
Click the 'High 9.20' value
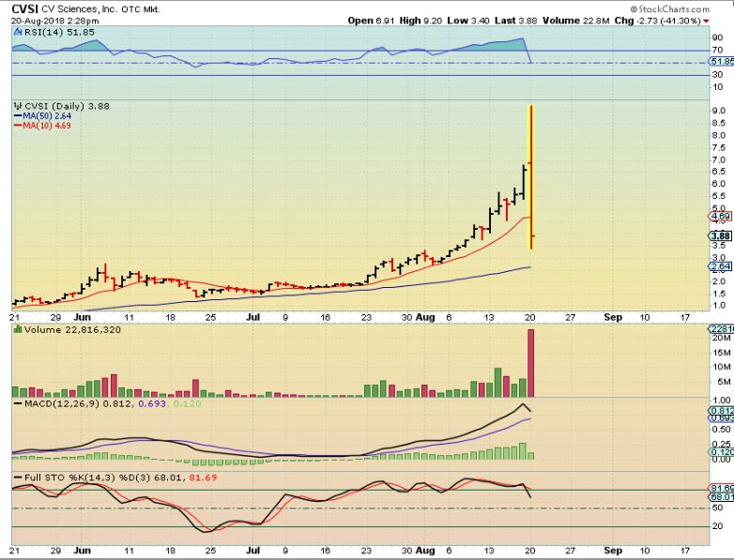tap(421, 21)
